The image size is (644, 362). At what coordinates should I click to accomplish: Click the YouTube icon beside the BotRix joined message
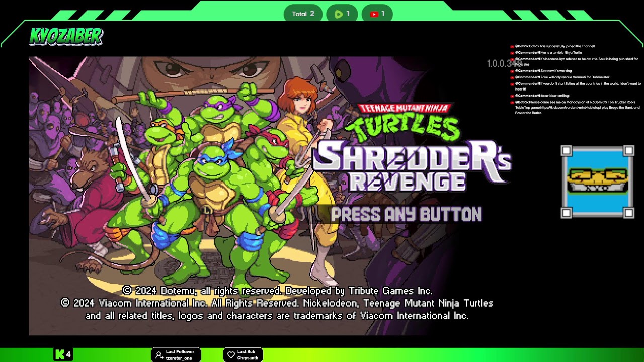click(512, 47)
